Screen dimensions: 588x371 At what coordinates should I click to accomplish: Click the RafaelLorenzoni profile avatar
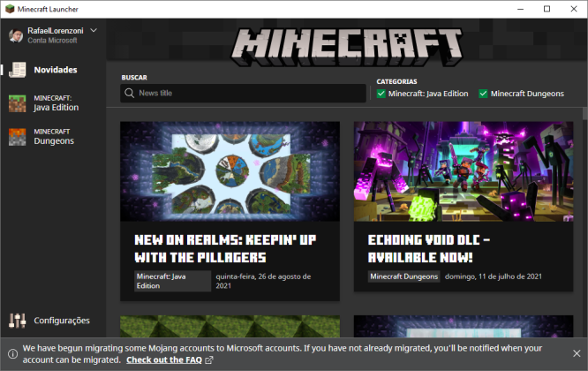pyautogui.click(x=16, y=35)
